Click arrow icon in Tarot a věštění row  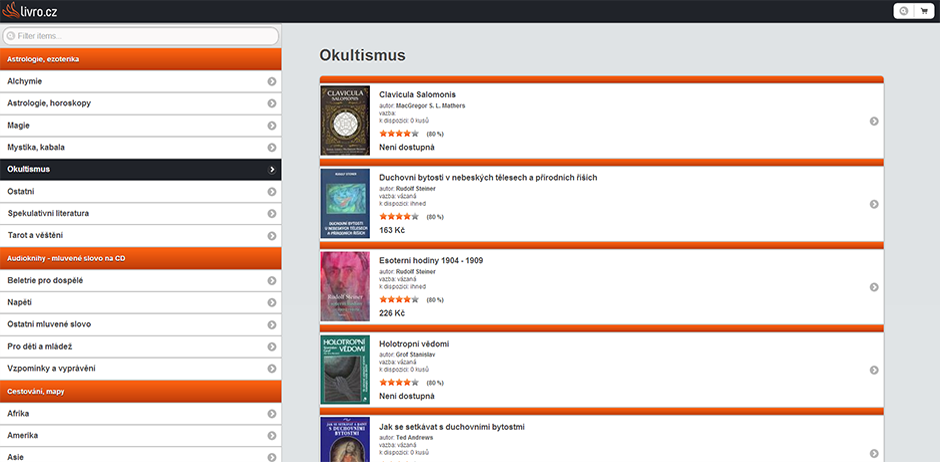[272, 236]
